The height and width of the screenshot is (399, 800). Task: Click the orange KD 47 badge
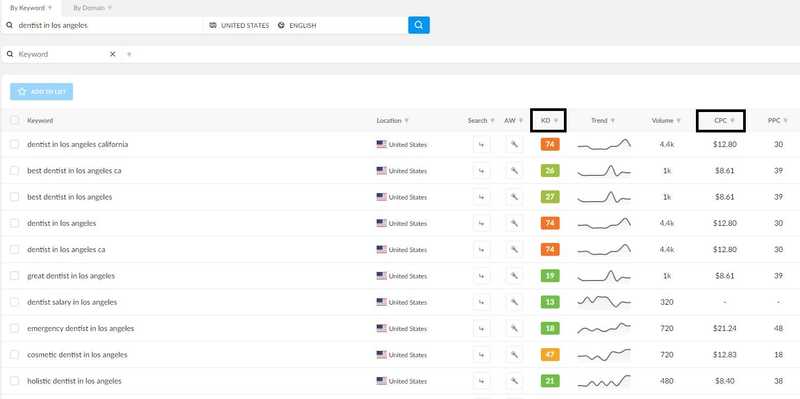(550, 355)
